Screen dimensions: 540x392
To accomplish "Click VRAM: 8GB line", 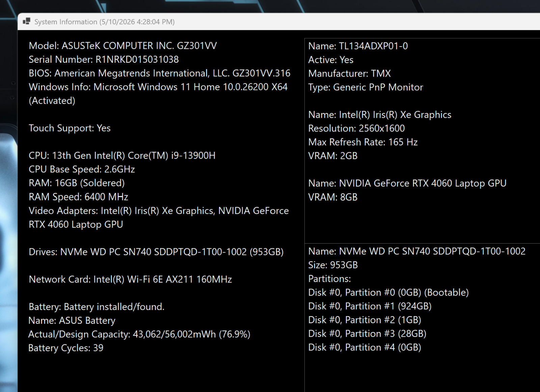I will coord(333,197).
